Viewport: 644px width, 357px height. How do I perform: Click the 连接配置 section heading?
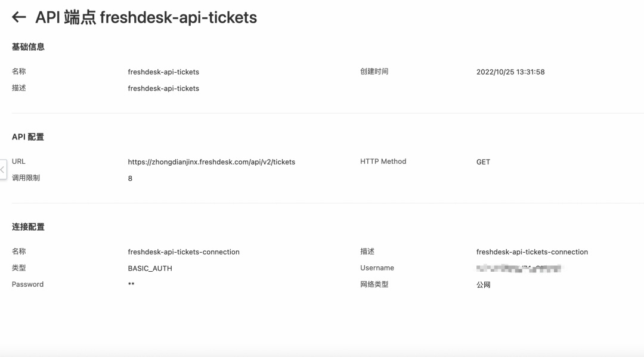tap(28, 226)
